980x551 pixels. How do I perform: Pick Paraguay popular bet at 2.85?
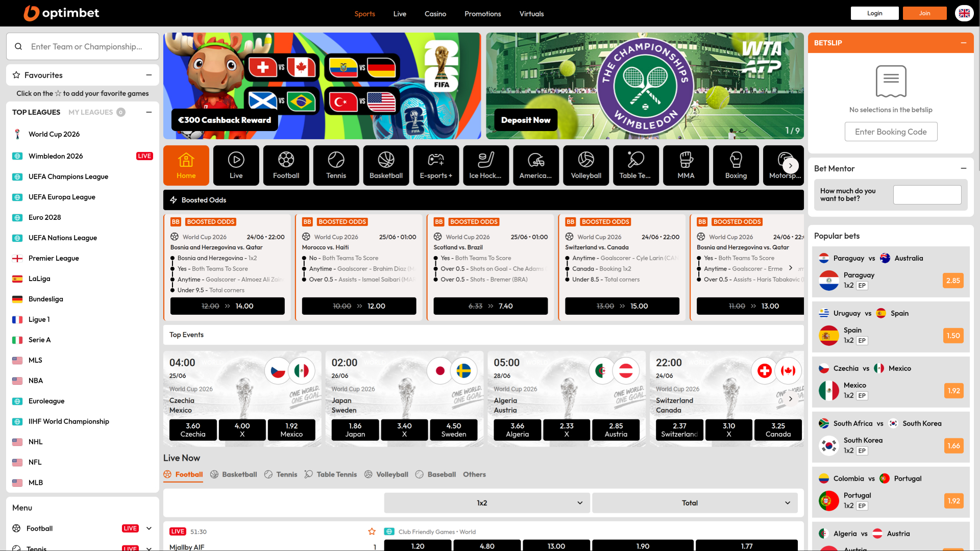click(953, 281)
